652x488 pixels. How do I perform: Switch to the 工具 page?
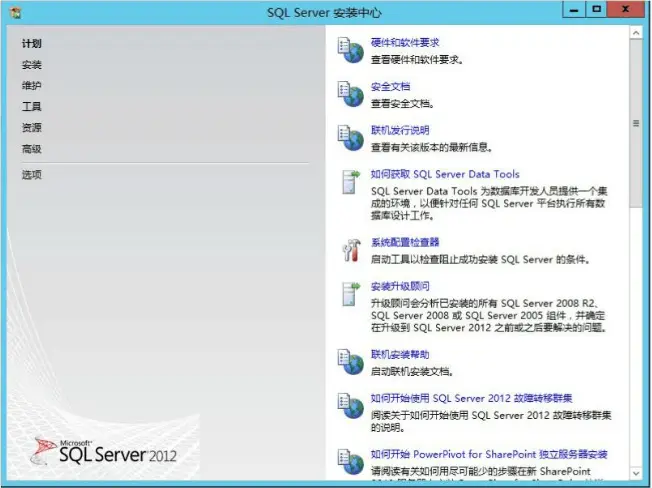[32, 107]
